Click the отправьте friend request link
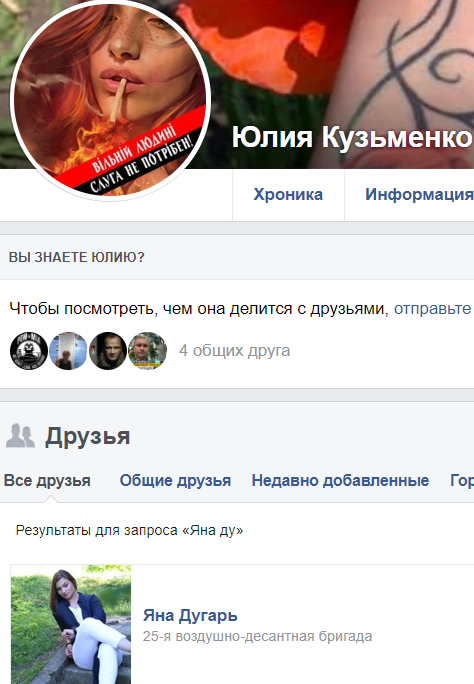Viewport: 474px width, 684px height. tap(433, 309)
